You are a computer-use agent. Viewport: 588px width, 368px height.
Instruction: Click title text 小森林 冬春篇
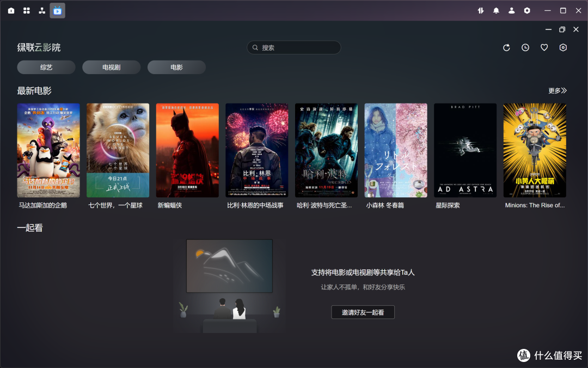[x=385, y=206]
